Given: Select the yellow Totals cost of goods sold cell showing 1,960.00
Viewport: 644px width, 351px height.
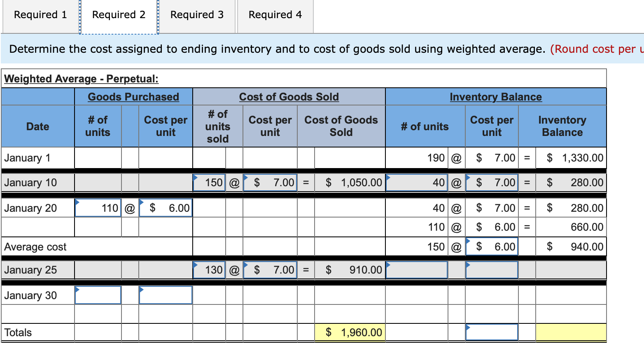Looking at the screenshot, I should tap(350, 332).
